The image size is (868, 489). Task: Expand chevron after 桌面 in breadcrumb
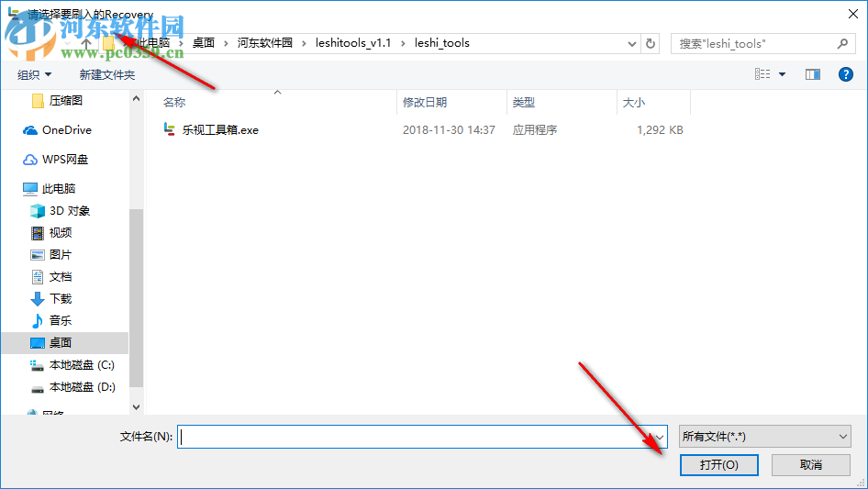226,43
